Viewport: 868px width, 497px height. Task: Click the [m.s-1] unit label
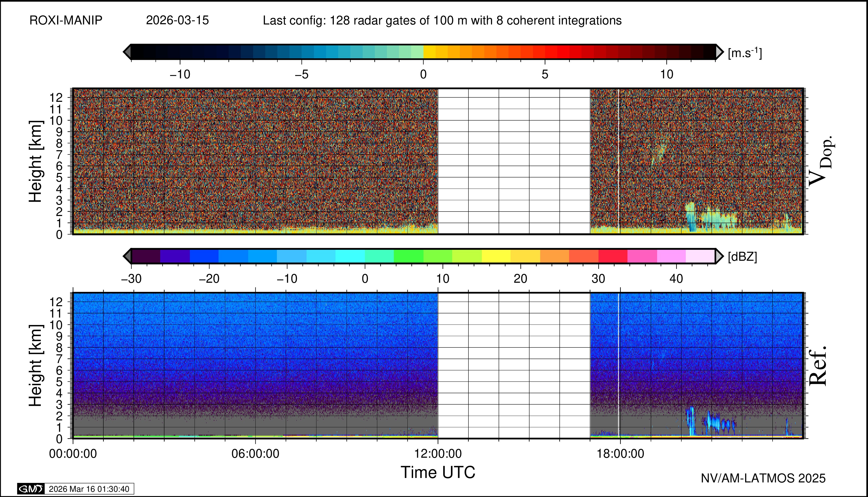(745, 53)
